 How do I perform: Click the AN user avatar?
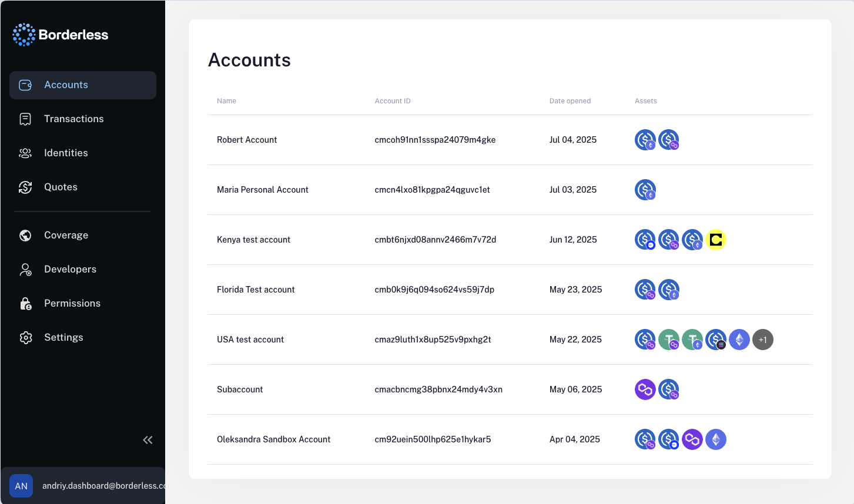click(x=21, y=486)
